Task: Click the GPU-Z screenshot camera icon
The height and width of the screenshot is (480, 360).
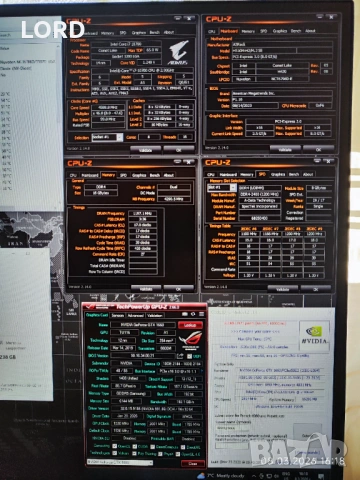Action: (x=185, y=314)
